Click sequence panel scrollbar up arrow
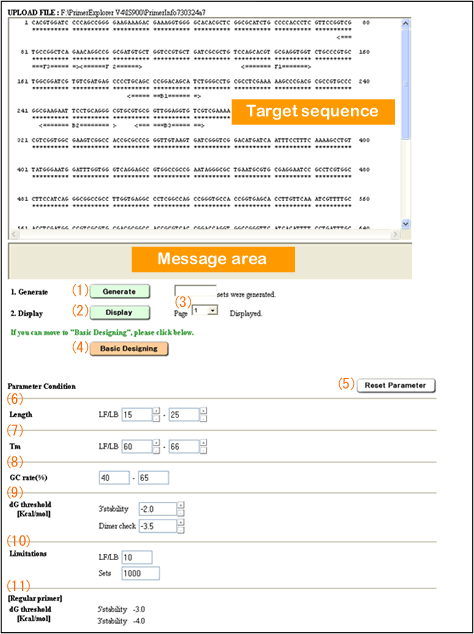The image size is (474, 634). coord(406,24)
